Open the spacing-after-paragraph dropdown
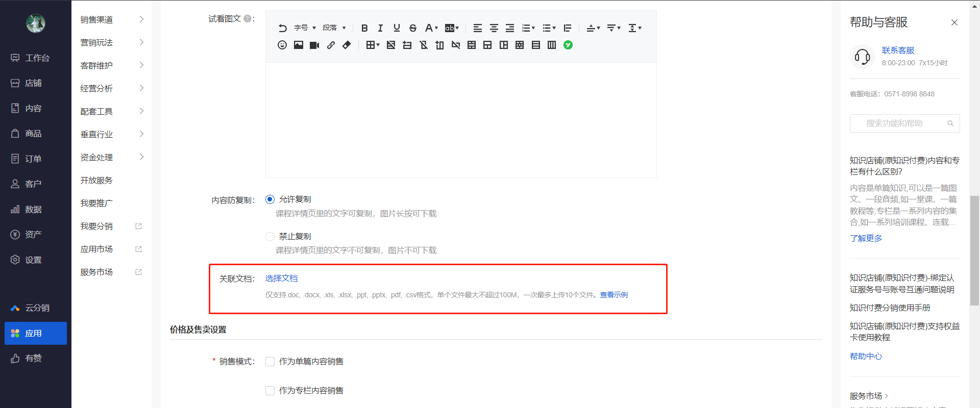This screenshot has height=408, width=980. point(614,28)
